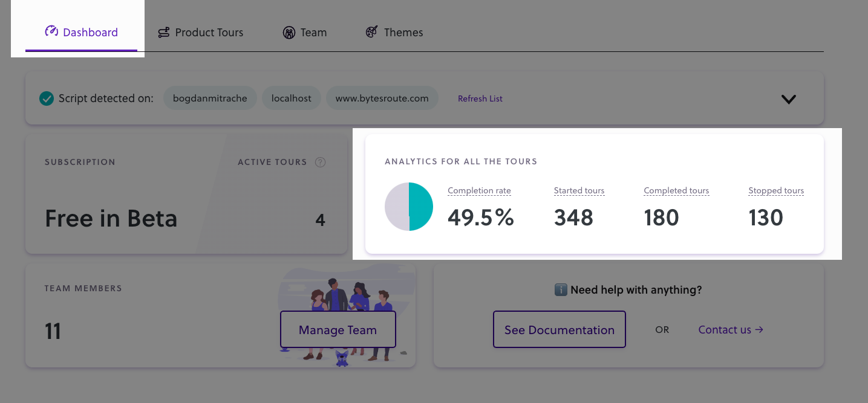
Task: Click the green script detected checkmark
Action: 47,98
